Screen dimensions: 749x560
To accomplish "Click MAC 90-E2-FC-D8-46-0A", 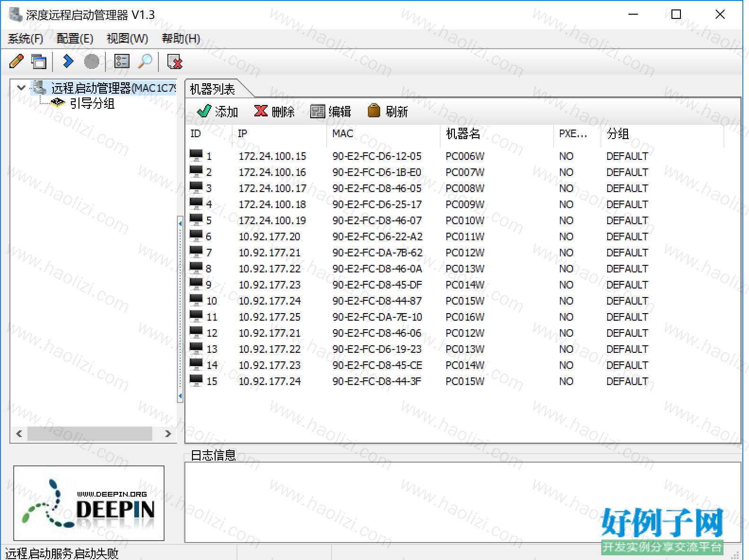I will [377, 269].
